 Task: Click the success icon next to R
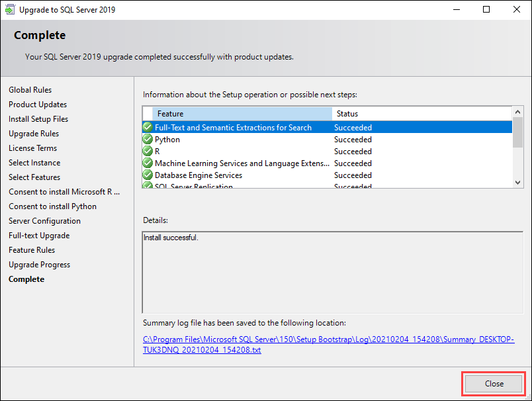pyautogui.click(x=147, y=151)
